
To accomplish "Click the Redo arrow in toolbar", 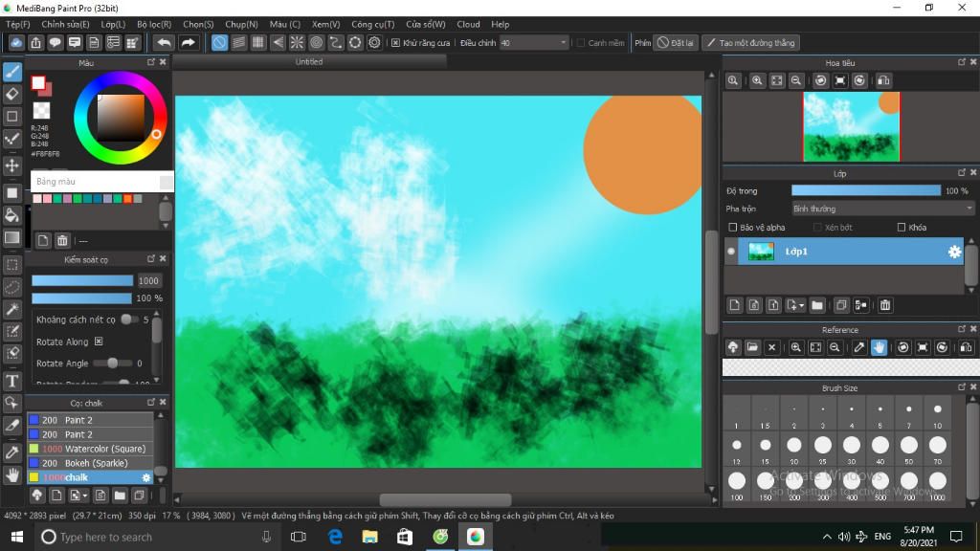I will tap(188, 42).
